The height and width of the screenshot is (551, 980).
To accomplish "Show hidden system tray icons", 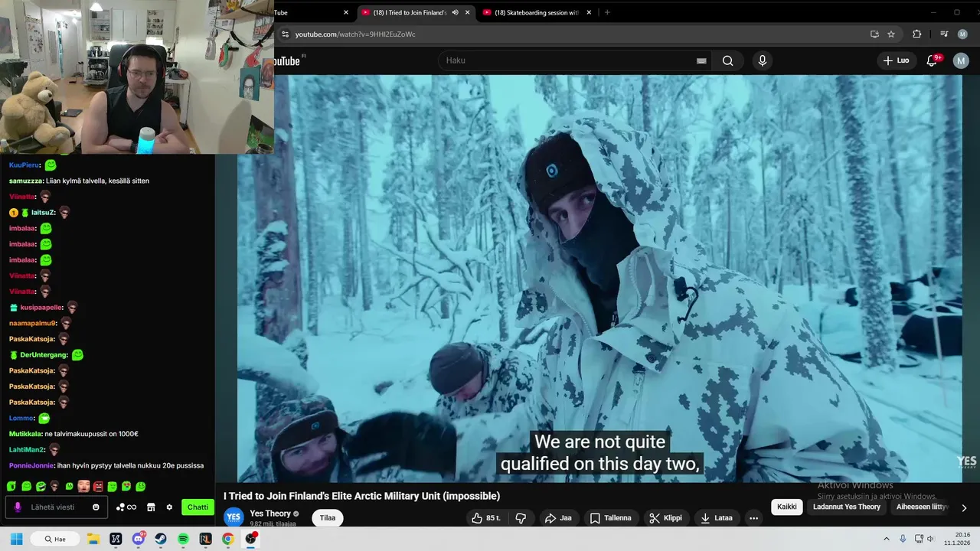I will tap(887, 539).
